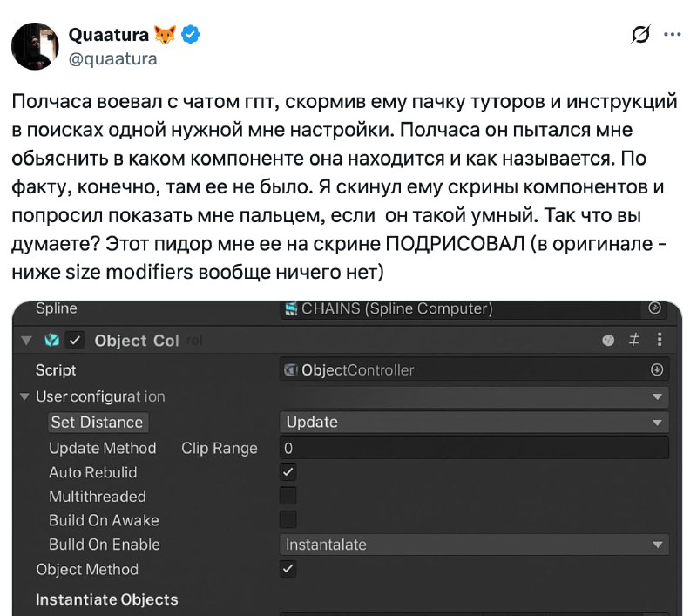Viewport: 697px width, 616px height.
Task: Open the Object Controller kebab context menu
Action: pyautogui.click(x=659, y=341)
